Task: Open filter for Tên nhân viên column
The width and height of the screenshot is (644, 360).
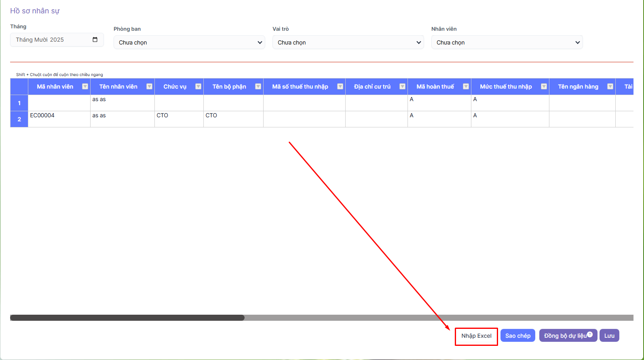Action: (x=149, y=87)
